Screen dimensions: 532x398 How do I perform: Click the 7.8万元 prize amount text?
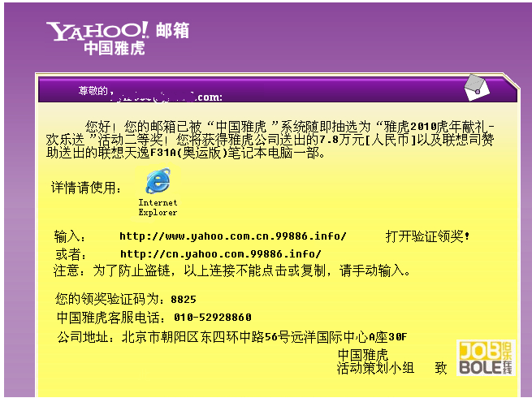click(x=342, y=140)
